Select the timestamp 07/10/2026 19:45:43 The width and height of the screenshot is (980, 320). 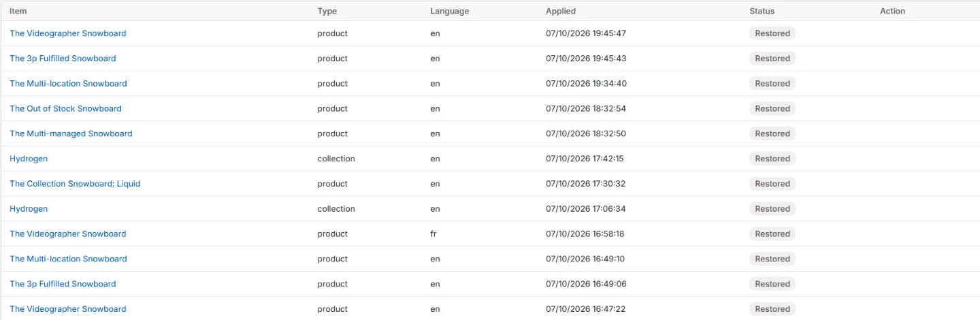pos(586,59)
